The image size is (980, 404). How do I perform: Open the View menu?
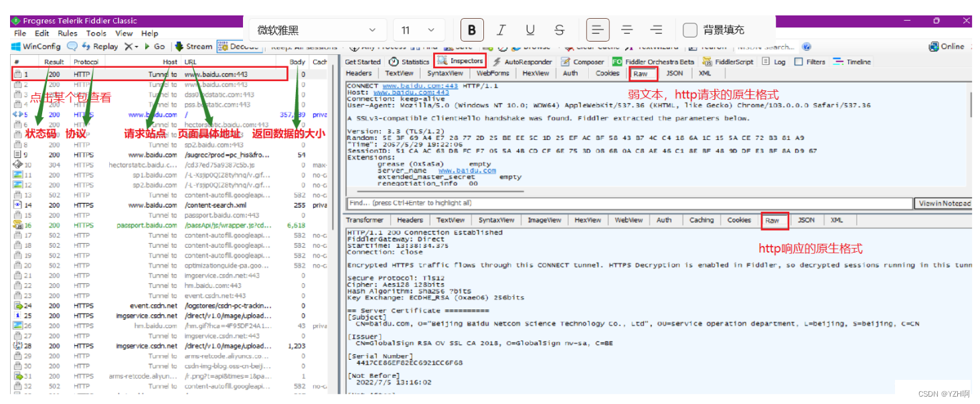click(x=124, y=33)
